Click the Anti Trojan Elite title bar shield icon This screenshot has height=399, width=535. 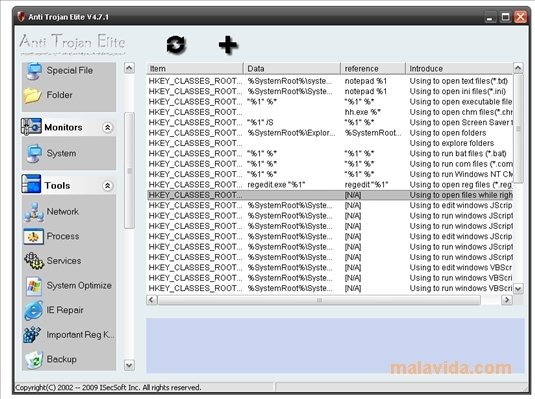point(21,16)
